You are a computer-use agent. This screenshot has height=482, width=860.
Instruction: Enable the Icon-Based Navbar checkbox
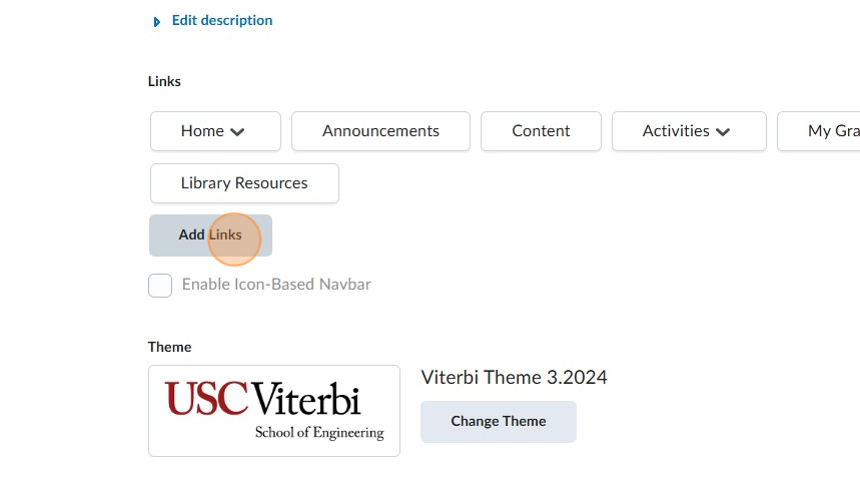click(x=160, y=285)
